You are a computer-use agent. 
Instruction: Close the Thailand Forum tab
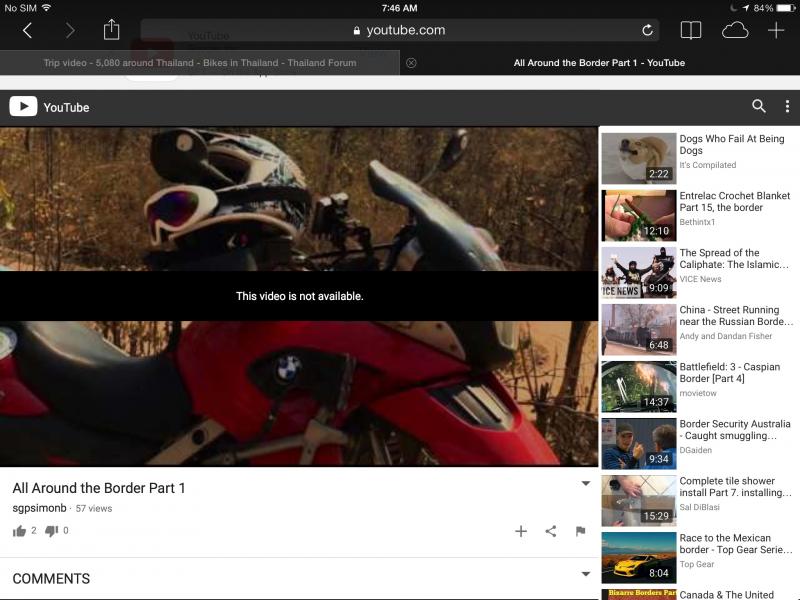pos(411,63)
